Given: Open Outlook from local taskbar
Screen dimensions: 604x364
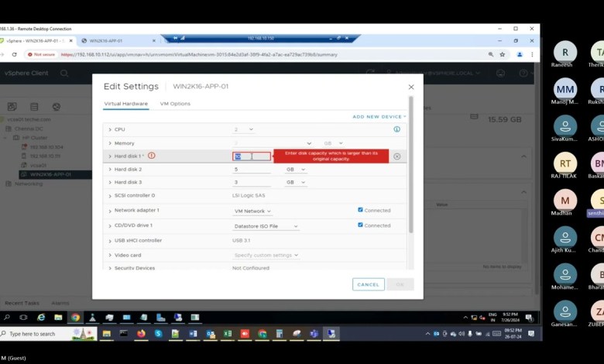Looking at the screenshot, I should point(211,334).
